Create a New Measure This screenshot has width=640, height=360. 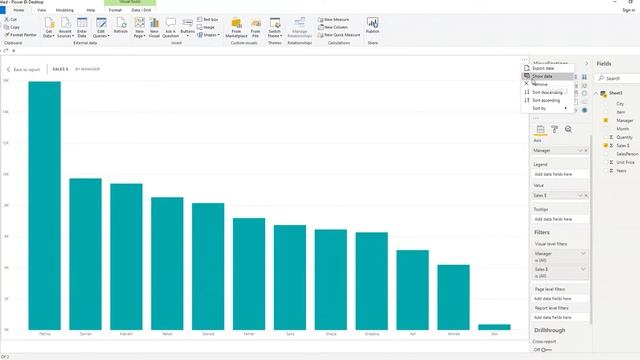click(333, 20)
